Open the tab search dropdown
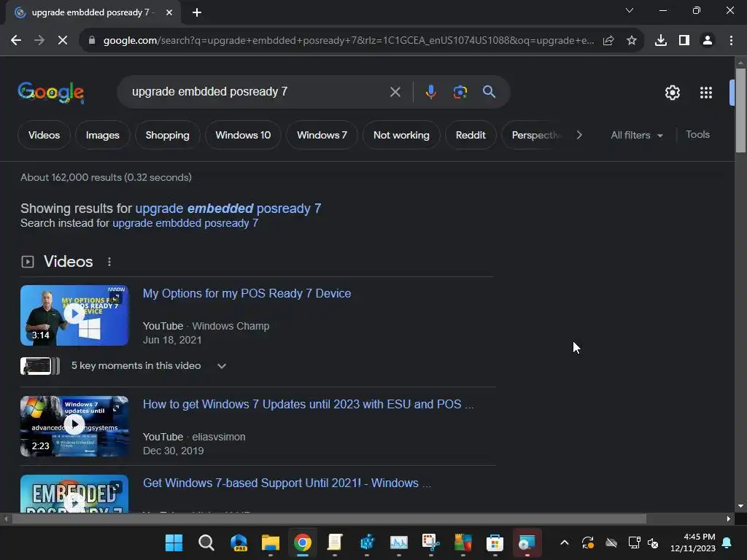 click(x=630, y=10)
